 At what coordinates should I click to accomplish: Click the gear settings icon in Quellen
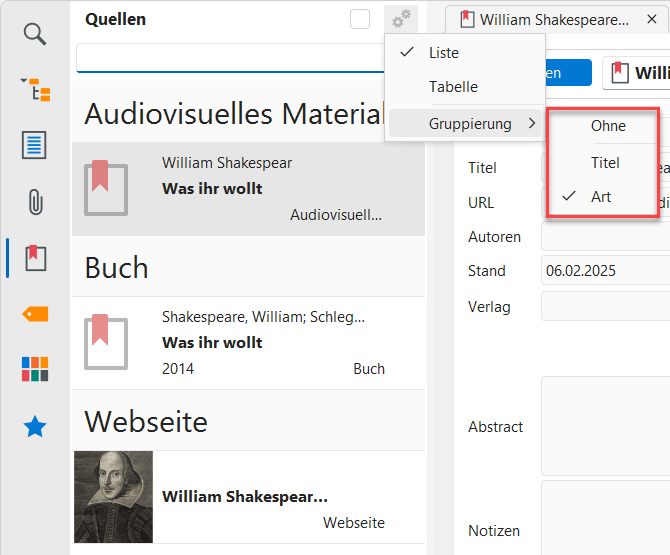[x=401, y=19]
